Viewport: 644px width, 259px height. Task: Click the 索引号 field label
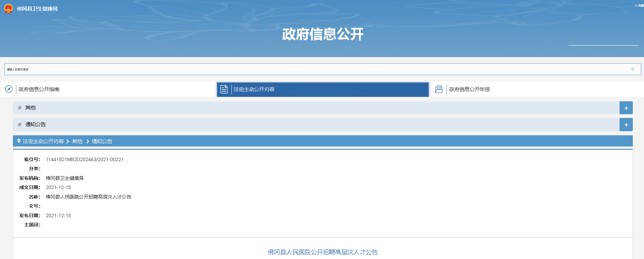32,159
